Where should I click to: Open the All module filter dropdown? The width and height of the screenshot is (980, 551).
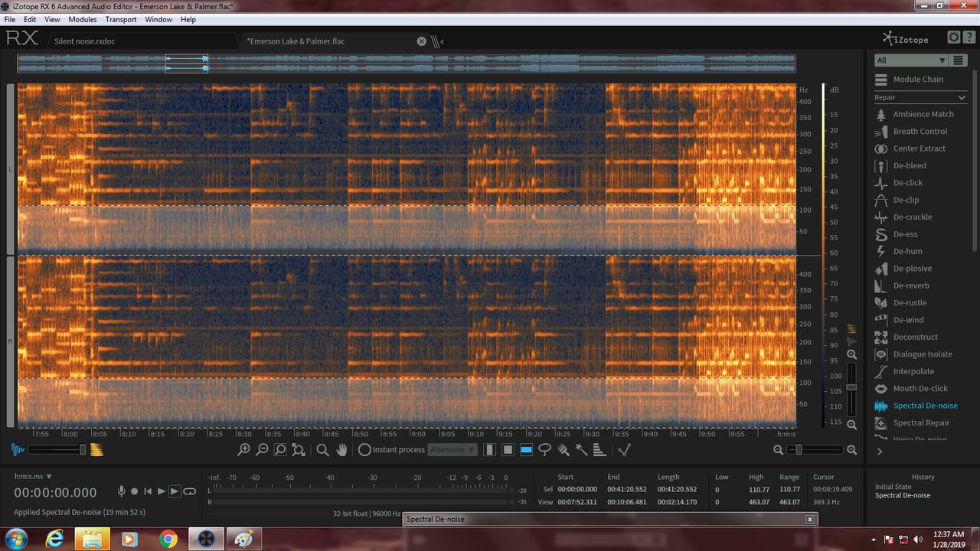coord(911,60)
